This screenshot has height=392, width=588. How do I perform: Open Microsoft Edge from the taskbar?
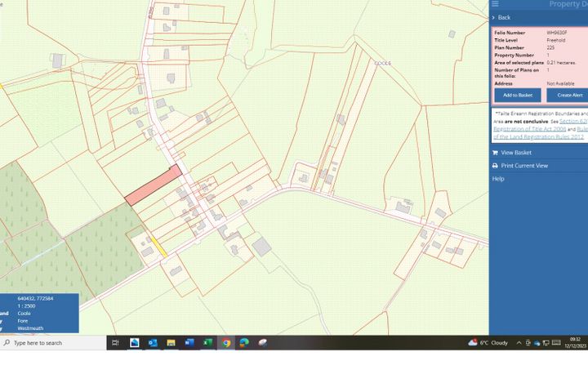pyautogui.click(x=243, y=343)
